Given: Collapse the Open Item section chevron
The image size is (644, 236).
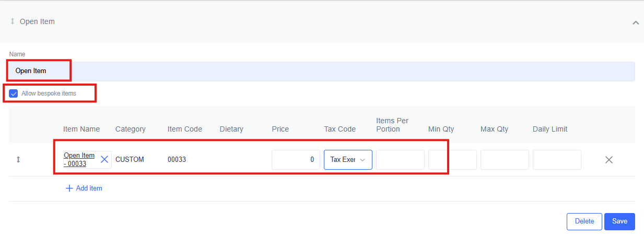Looking at the screenshot, I should (636, 22).
